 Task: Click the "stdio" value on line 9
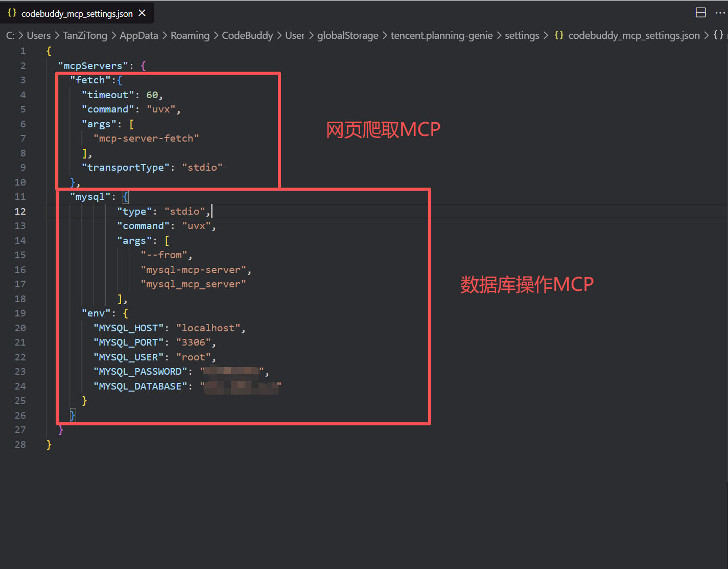pyautogui.click(x=202, y=167)
